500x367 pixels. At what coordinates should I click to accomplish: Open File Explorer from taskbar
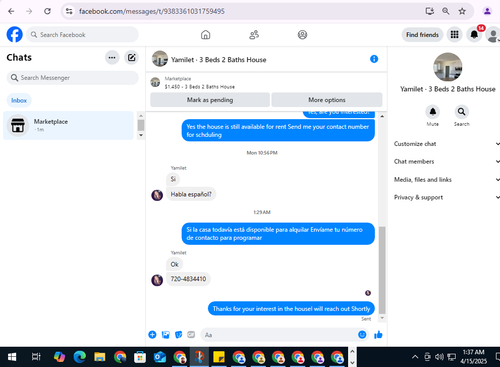click(100, 357)
